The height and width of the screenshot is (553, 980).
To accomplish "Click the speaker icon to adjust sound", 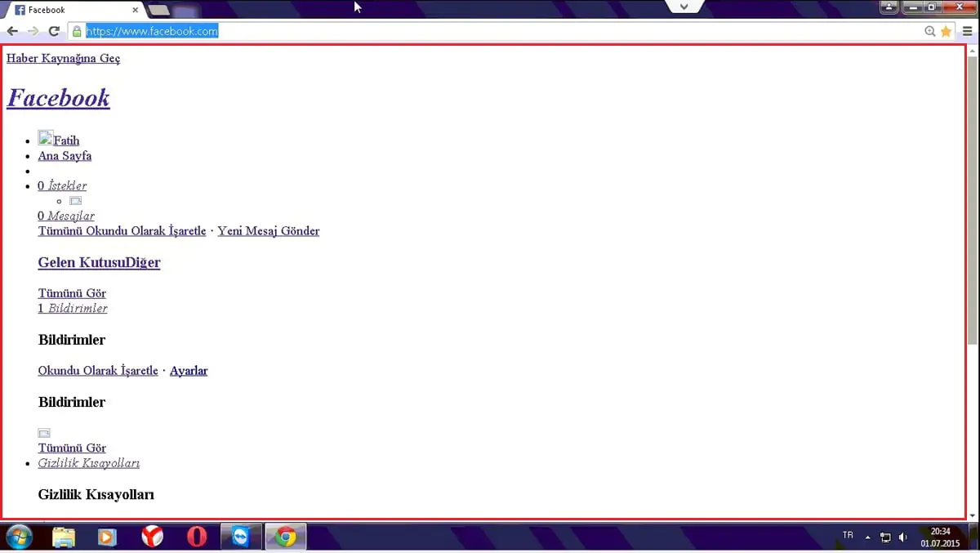I will point(903,537).
